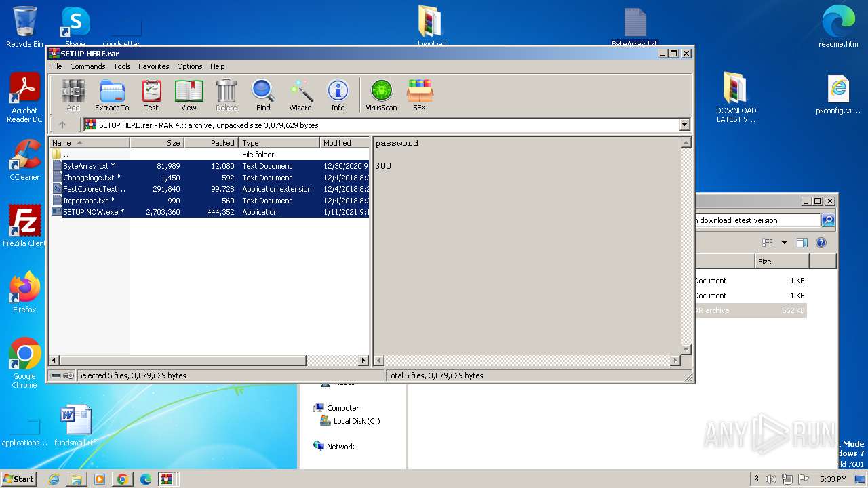Start VirusScan on the archive
The height and width of the screenshot is (488, 868).
pos(381,95)
